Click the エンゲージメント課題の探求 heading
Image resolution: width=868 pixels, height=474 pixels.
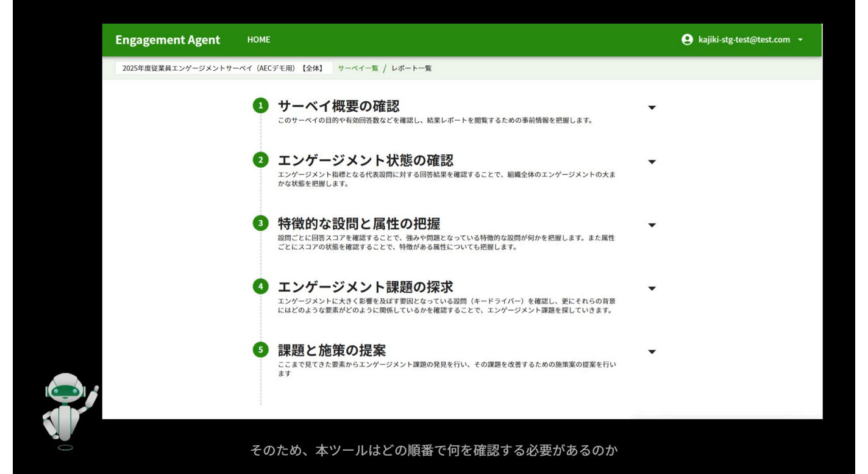coord(366,287)
